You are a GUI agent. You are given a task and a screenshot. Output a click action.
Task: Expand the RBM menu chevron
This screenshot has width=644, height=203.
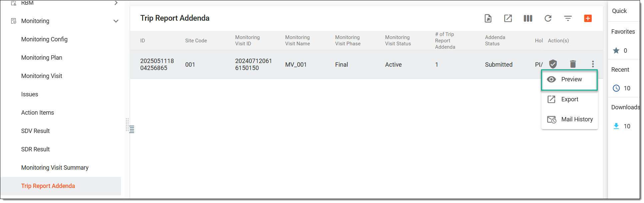click(116, 3)
